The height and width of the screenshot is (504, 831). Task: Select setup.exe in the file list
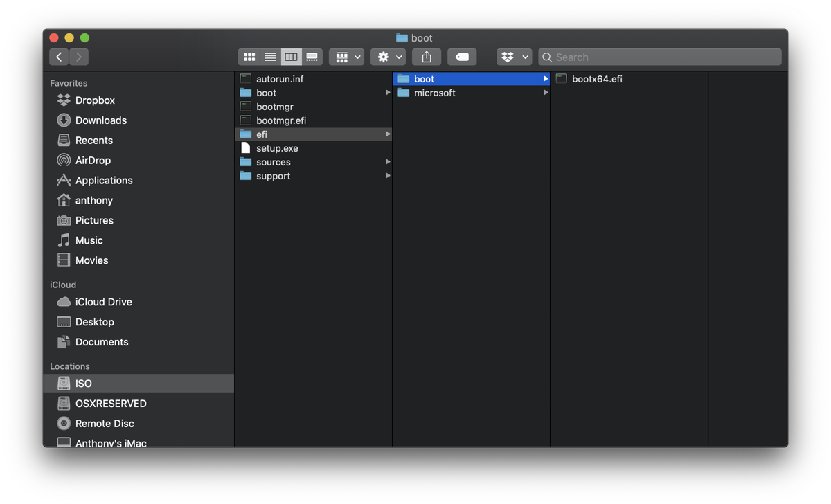[276, 148]
